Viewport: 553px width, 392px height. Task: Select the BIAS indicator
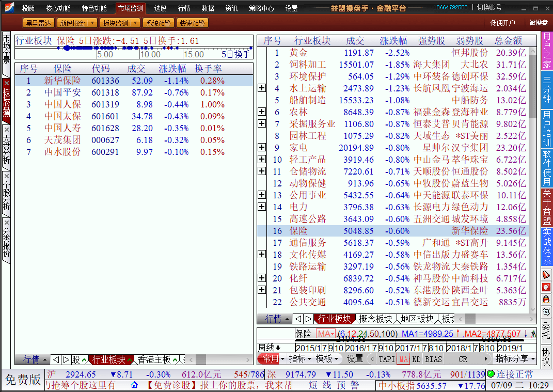[x=433, y=359]
